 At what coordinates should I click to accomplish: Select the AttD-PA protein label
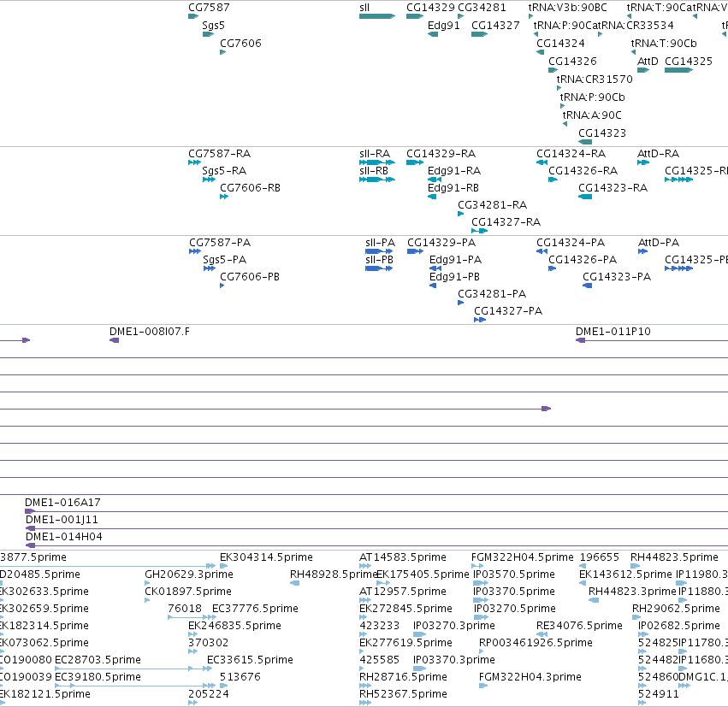pos(659,243)
